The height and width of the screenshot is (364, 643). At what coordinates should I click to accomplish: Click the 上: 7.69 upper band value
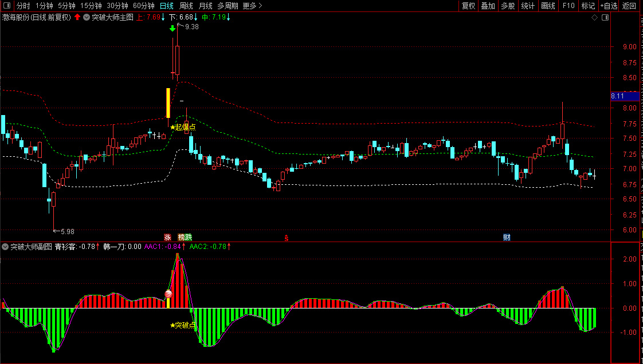151,17
